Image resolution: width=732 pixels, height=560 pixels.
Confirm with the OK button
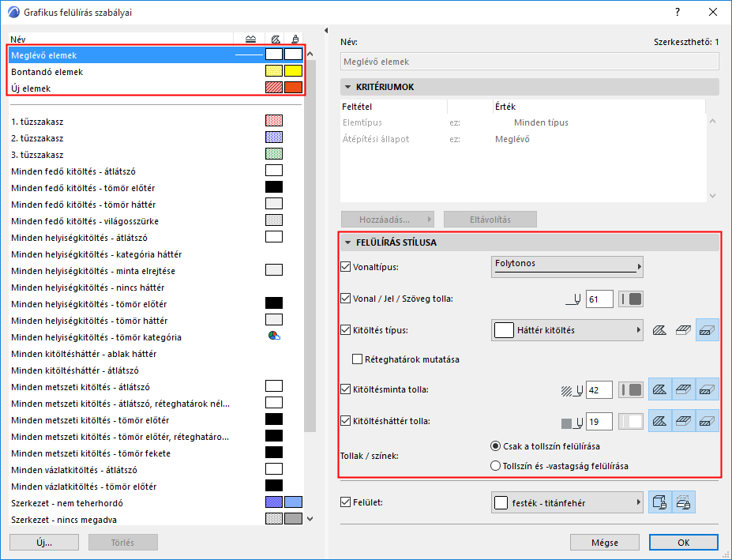click(x=684, y=543)
